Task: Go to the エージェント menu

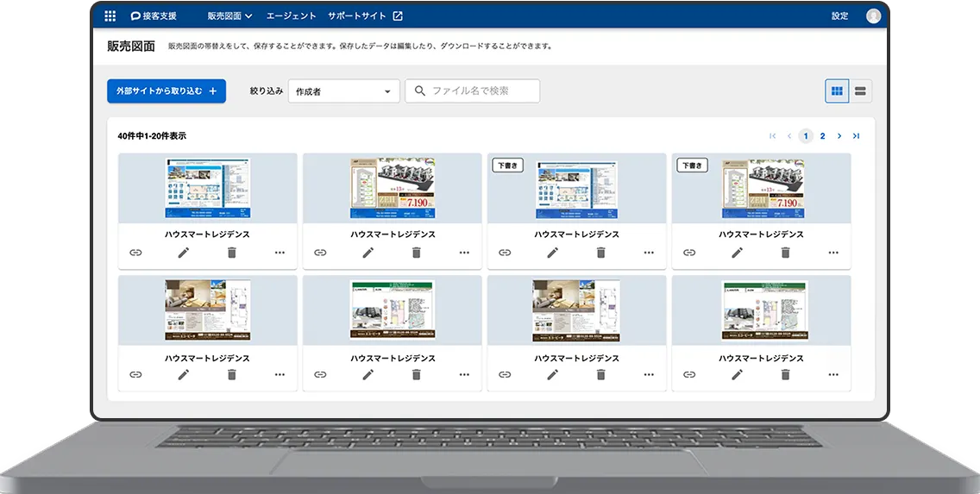Action: tap(292, 16)
